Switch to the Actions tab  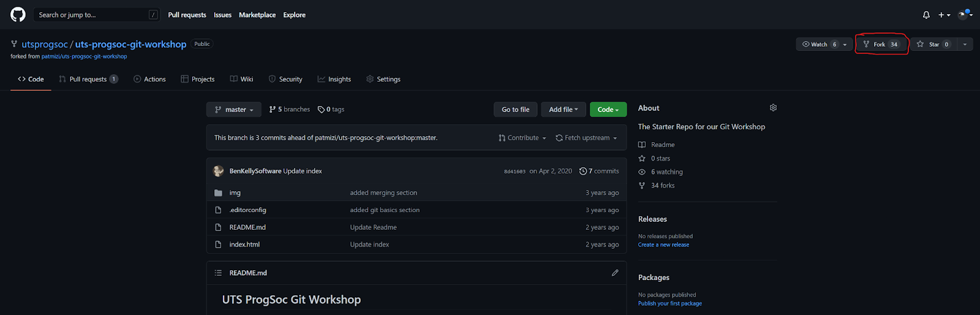coord(149,79)
